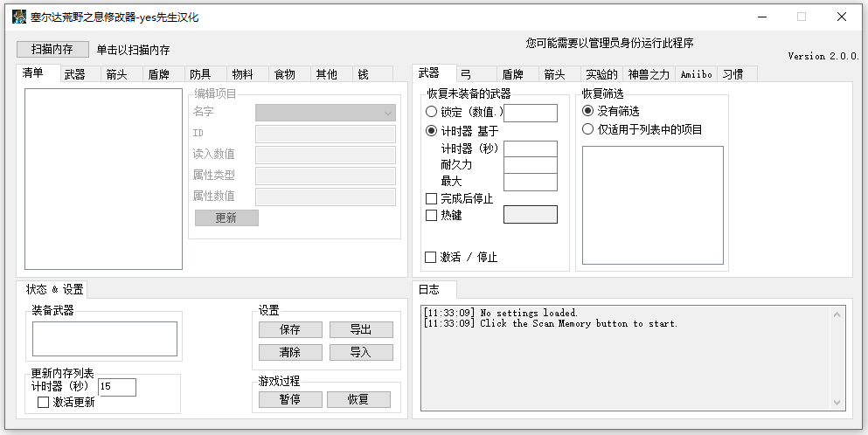Image resolution: width=868 pixels, height=435 pixels.
Task: Switch to the 习惯 tab
Action: point(738,74)
